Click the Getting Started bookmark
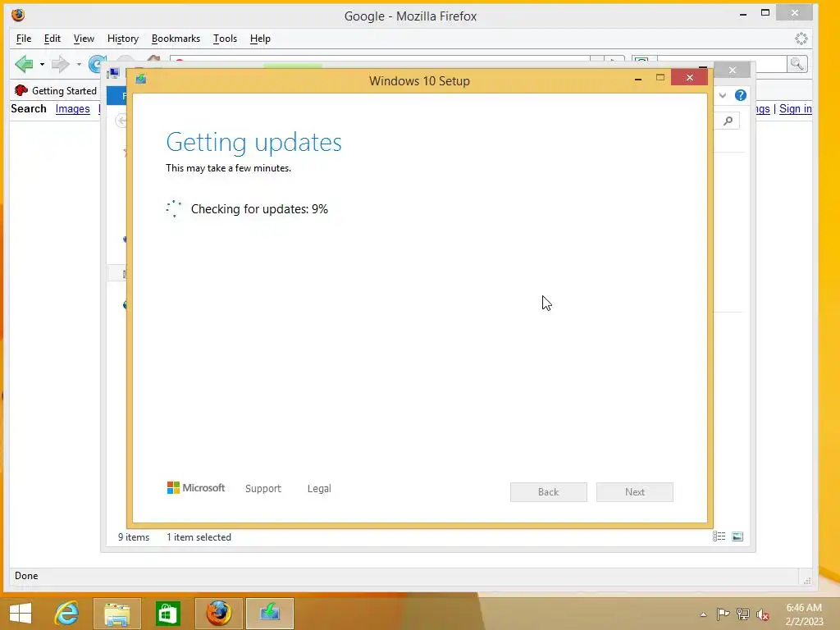Image resolution: width=840 pixels, height=630 pixels. [x=56, y=90]
